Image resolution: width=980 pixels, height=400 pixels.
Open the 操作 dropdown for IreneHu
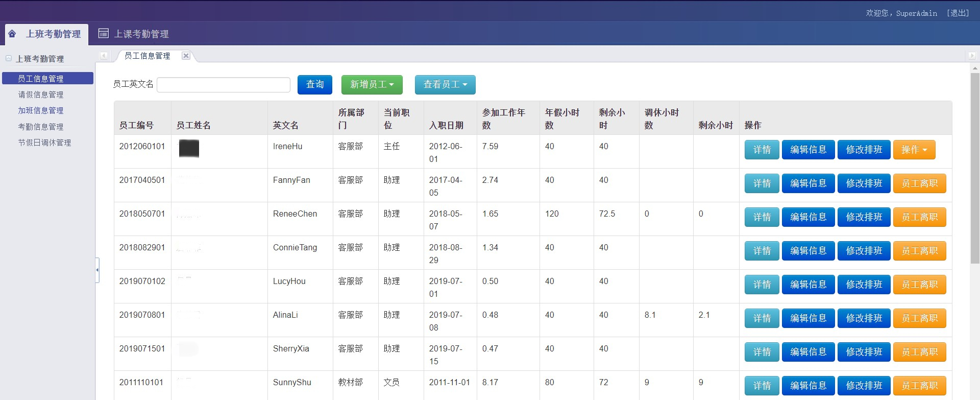(914, 150)
